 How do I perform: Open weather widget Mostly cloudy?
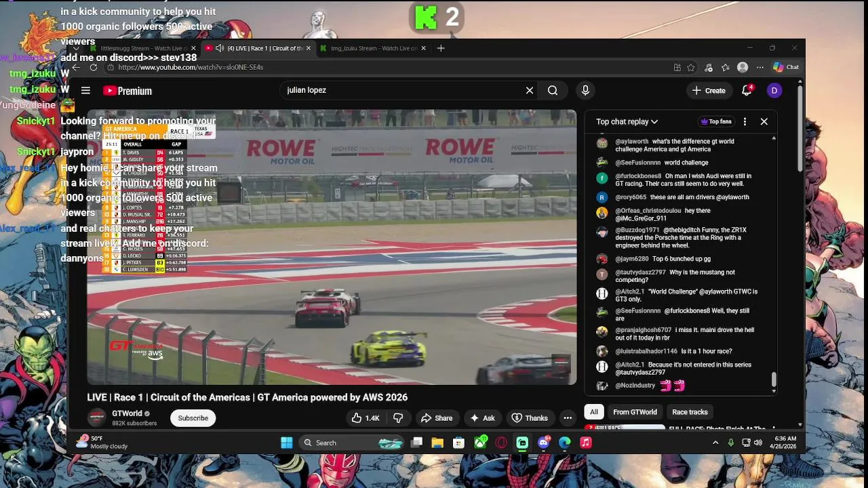(102, 443)
